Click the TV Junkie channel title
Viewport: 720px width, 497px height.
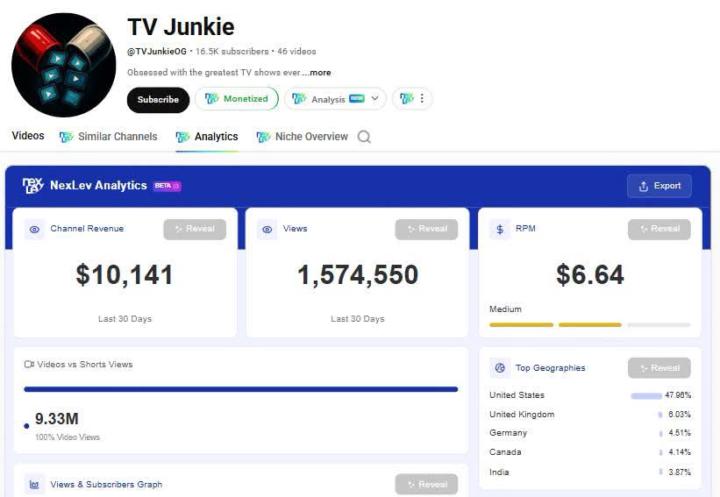(x=181, y=27)
